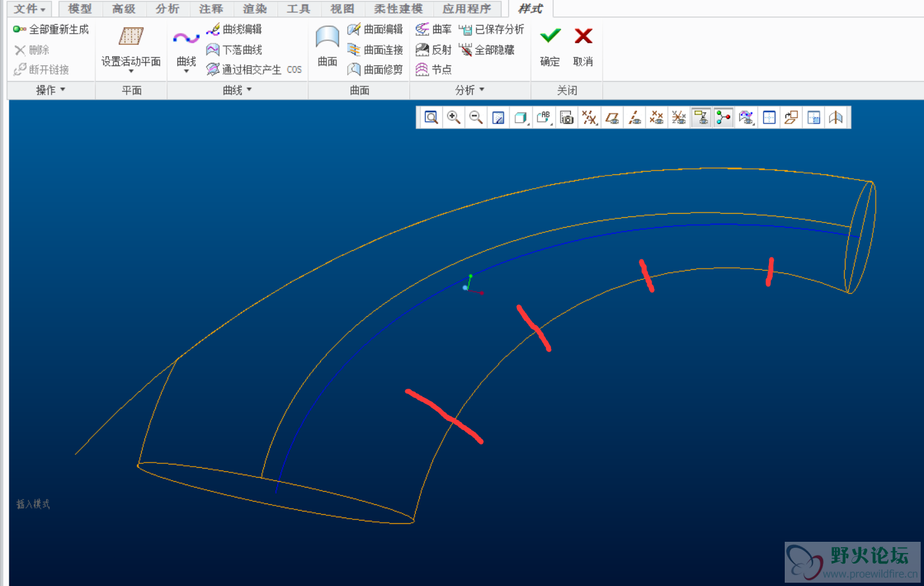The width and height of the screenshot is (924, 586).
Task: Toggle datum point display icon
Action: (657, 117)
